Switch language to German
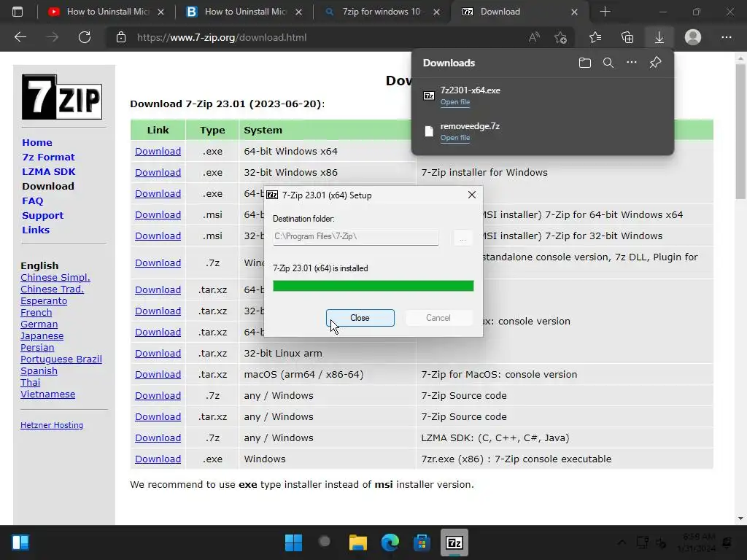747x560 pixels. click(39, 324)
